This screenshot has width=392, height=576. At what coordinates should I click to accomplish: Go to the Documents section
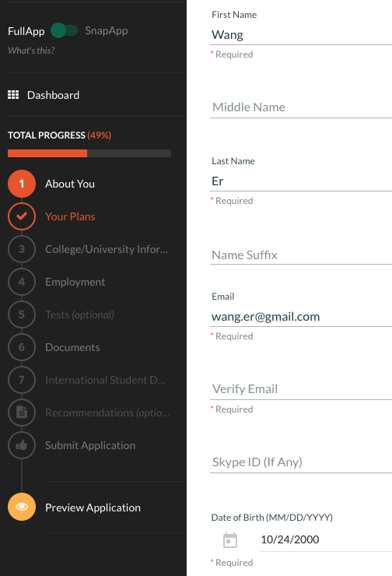[x=72, y=347]
